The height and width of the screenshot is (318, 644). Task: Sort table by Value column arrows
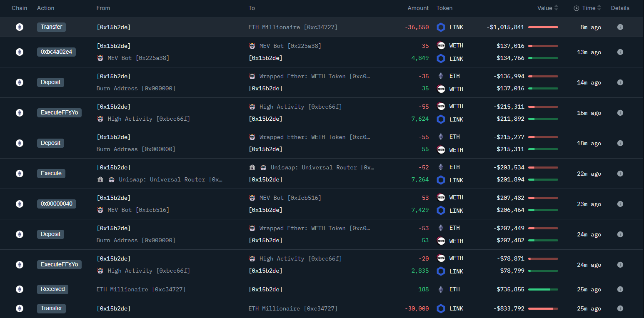pos(556,8)
